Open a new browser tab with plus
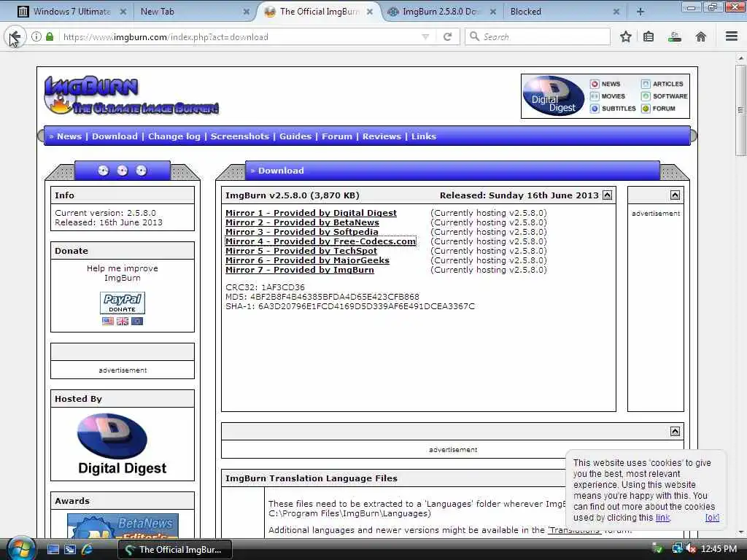This screenshot has height=560, width=747. [x=640, y=12]
